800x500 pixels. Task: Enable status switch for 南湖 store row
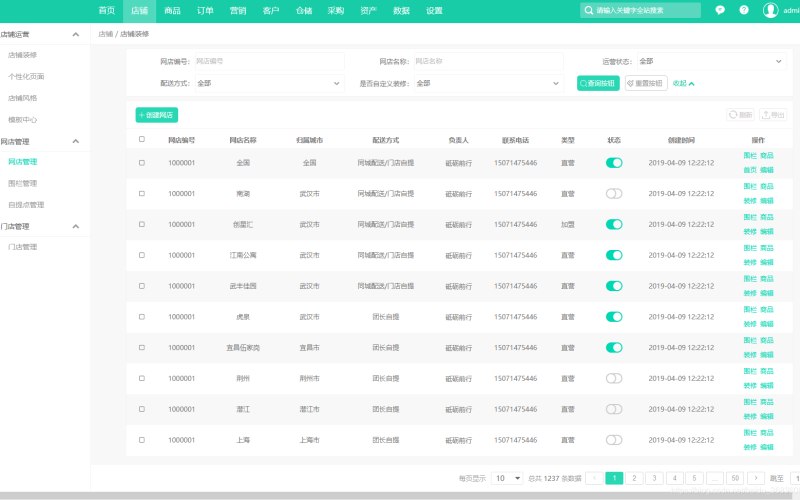click(614, 193)
